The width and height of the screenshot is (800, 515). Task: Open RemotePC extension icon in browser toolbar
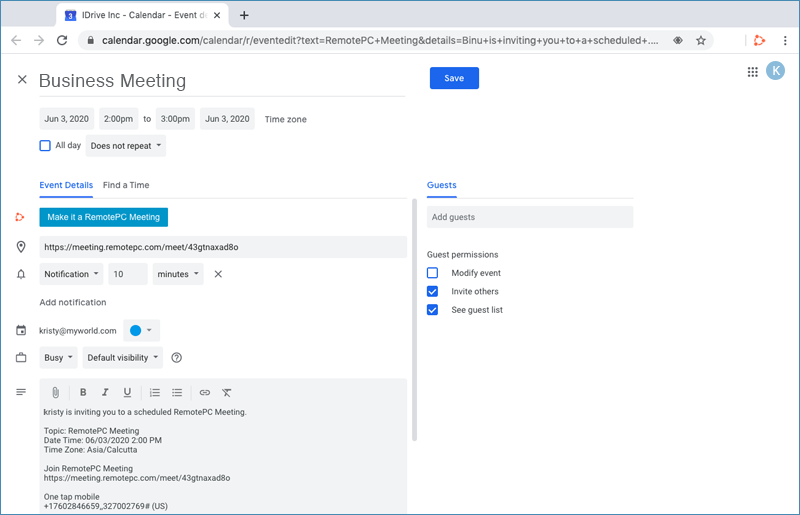759,40
